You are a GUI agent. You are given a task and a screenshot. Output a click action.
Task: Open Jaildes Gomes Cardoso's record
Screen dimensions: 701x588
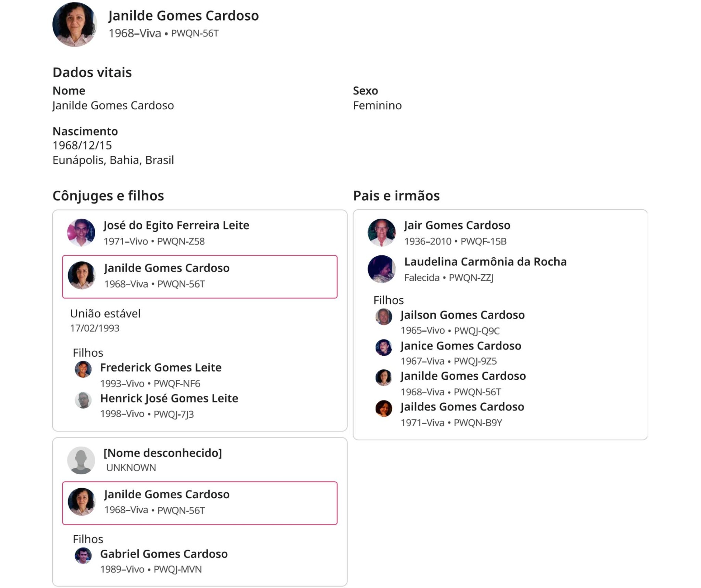tap(462, 407)
